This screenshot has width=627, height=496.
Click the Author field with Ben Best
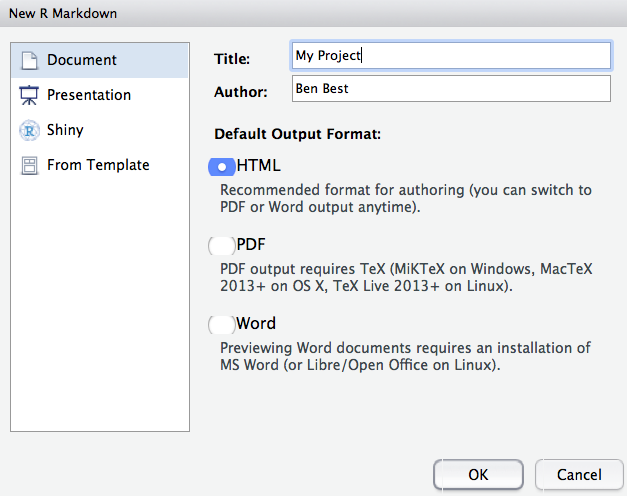(450, 89)
